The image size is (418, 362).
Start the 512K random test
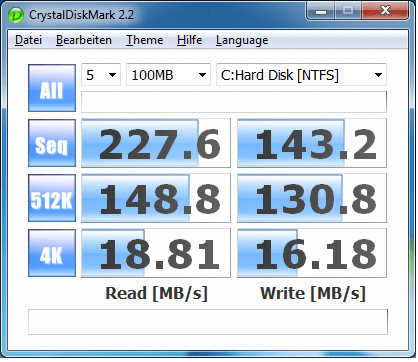pos(52,198)
